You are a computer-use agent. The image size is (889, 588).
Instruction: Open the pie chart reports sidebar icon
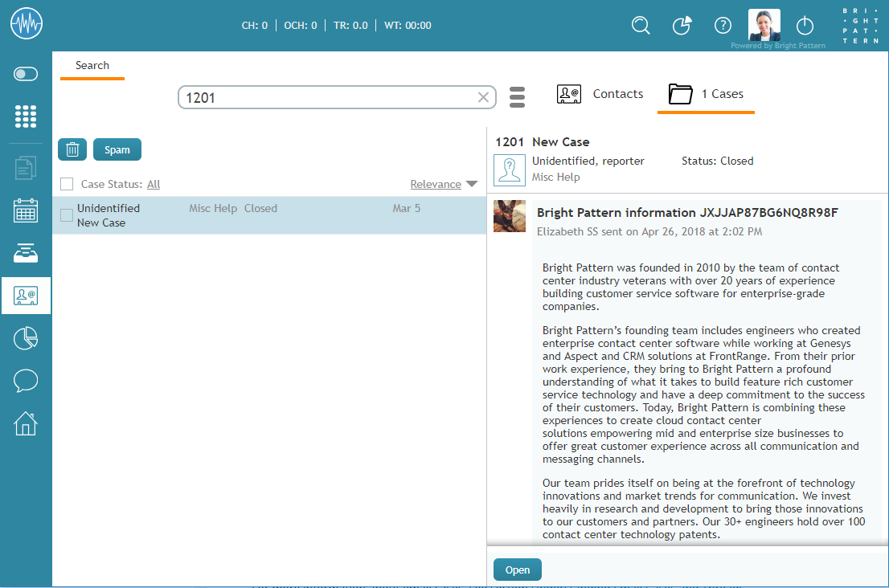[x=26, y=338]
